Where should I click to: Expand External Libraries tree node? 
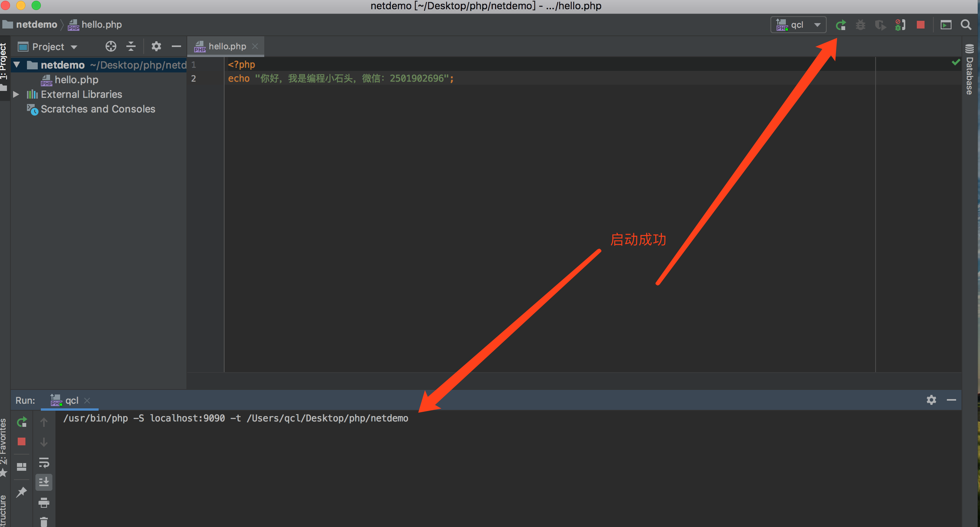click(16, 94)
